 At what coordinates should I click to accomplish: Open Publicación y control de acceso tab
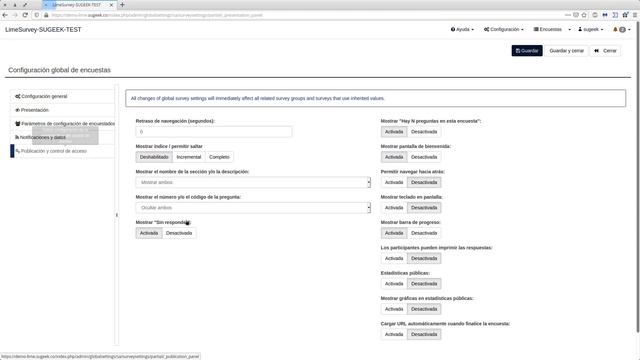[62, 151]
